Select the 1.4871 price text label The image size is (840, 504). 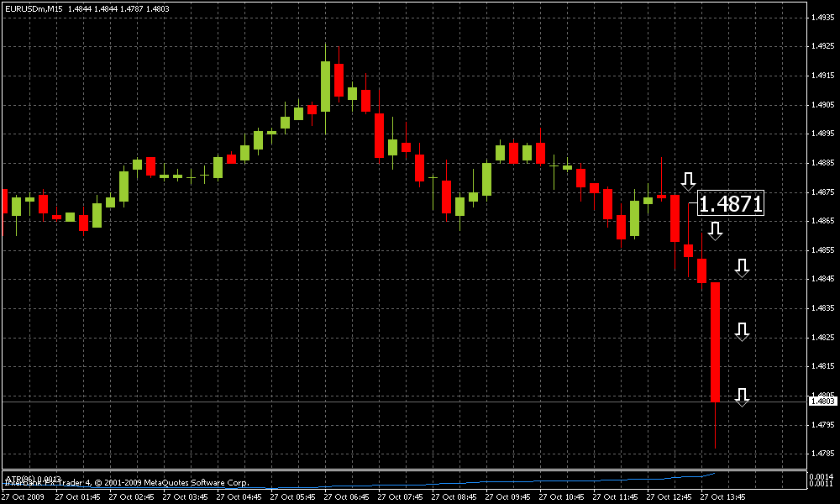(x=731, y=204)
